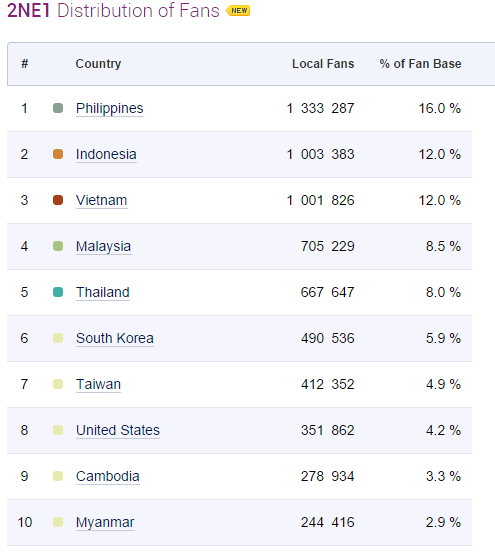This screenshot has height=556, width=495.
Task: Click the 2.9 % fan base cell
Action: [x=443, y=522]
